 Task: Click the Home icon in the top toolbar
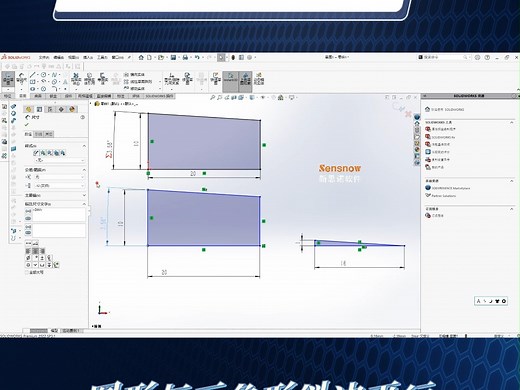(141, 57)
